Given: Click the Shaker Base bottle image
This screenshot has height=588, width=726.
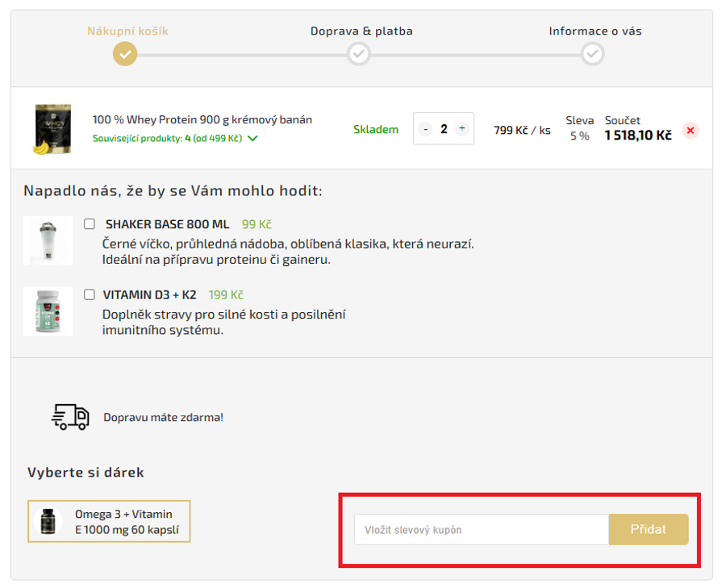Looking at the screenshot, I should tap(48, 240).
